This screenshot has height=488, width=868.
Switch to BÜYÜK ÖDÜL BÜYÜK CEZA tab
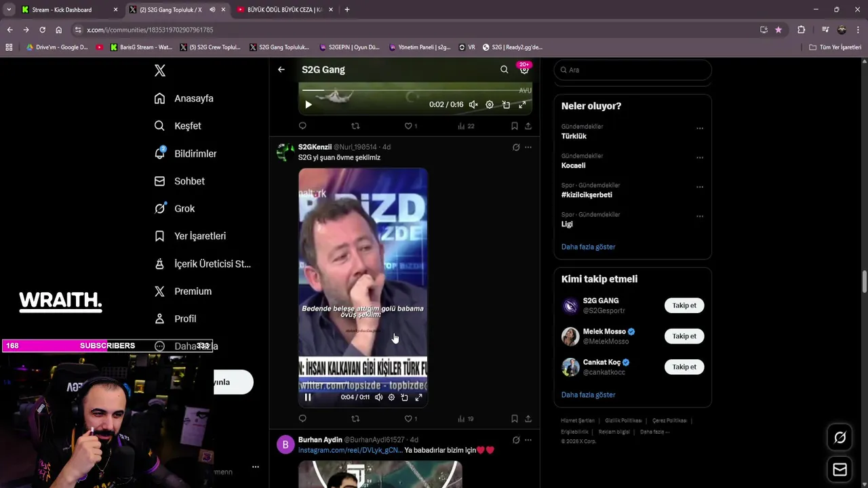point(283,9)
